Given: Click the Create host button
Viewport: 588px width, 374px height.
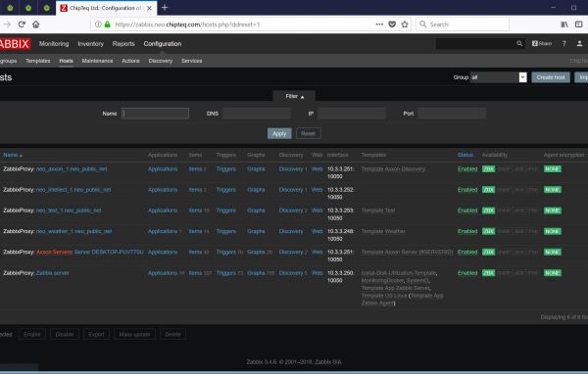Looking at the screenshot, I should tap(551, 77).
